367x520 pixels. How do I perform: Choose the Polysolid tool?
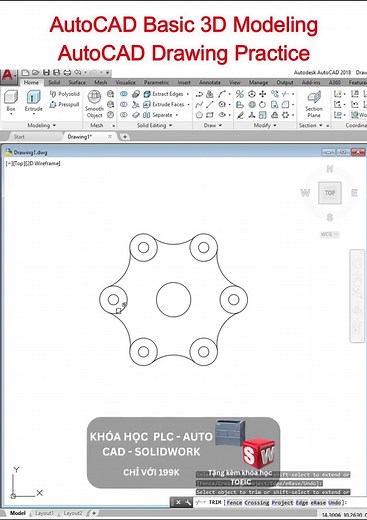pyautogui.click(x=64, y=94)
